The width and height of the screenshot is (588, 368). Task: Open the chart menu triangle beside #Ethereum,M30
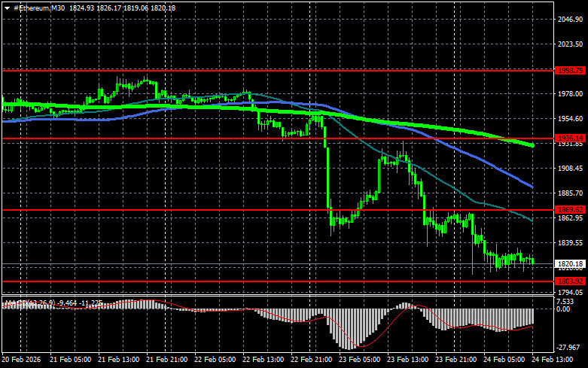7,8
